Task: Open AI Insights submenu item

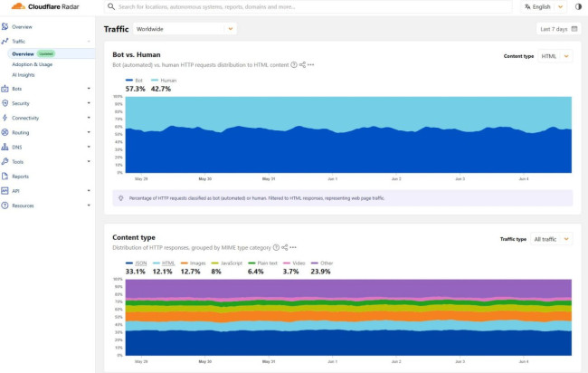Action: (24, 74)
